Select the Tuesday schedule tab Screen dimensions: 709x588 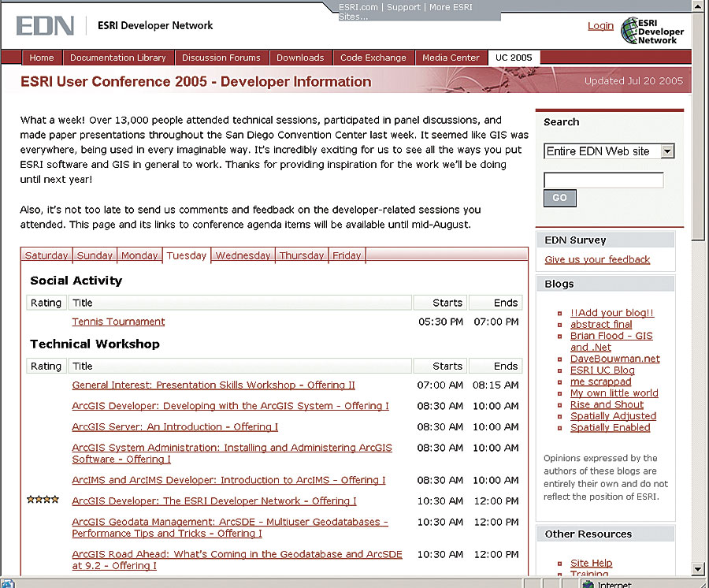pos(186,255)
